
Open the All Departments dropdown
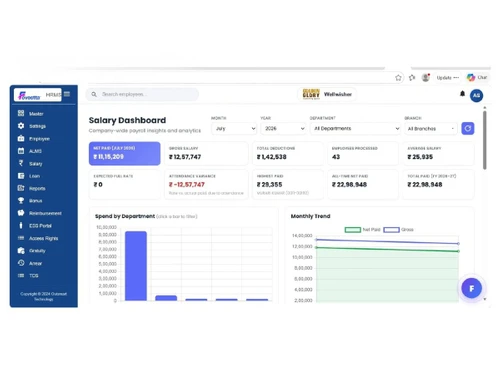(355, 129)
